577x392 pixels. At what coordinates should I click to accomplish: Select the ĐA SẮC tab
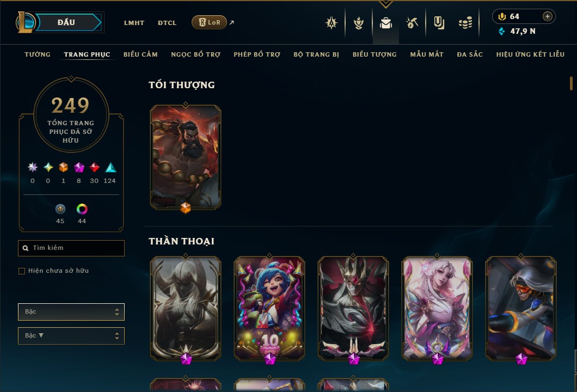coord(470,54)
